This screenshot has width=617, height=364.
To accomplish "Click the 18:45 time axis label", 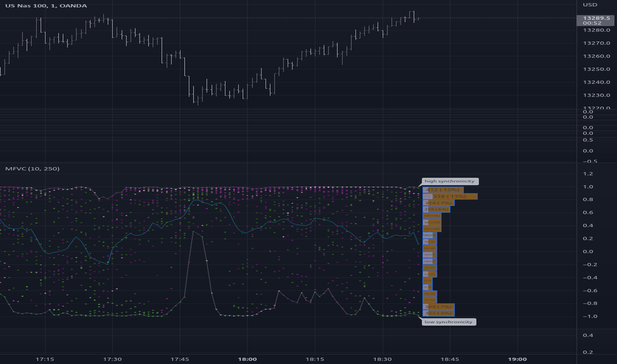I will [x=450, y=359].
